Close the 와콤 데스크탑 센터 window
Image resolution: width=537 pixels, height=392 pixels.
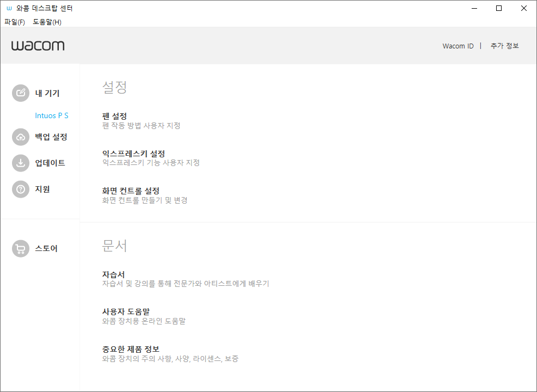523,8
